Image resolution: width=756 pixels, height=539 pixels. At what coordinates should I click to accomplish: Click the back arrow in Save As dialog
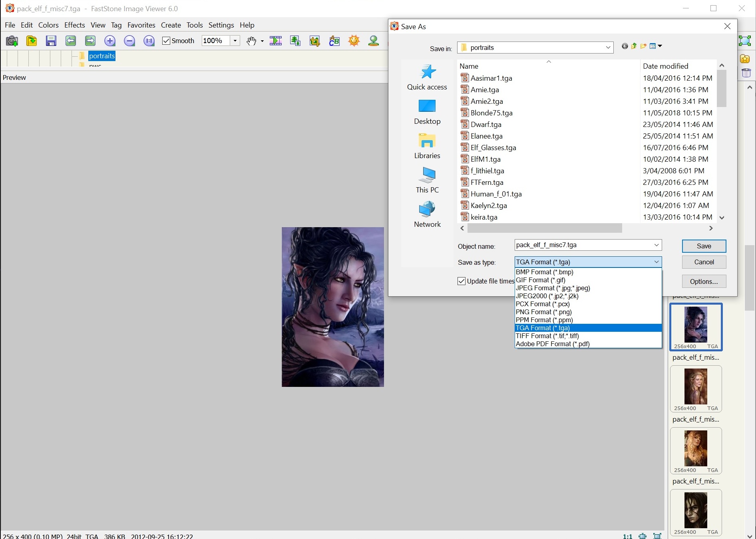625,46
